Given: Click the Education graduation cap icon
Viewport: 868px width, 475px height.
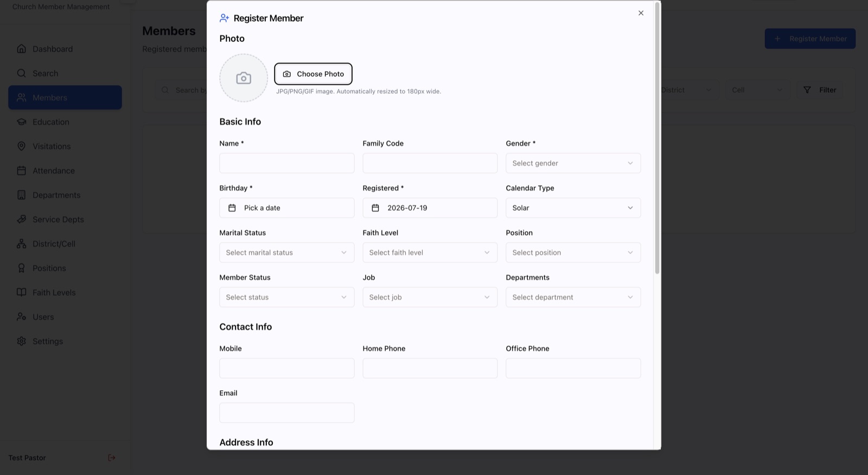Looking at the screenshot, I should 21,122.
